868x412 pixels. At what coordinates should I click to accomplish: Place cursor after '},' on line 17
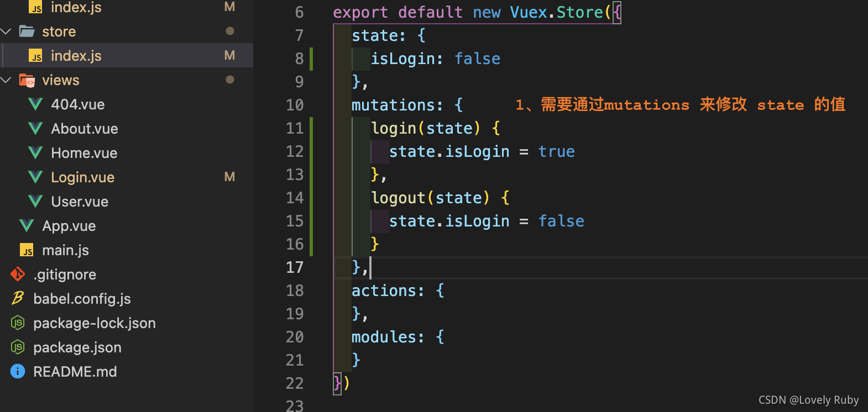(x=370, y=267)
